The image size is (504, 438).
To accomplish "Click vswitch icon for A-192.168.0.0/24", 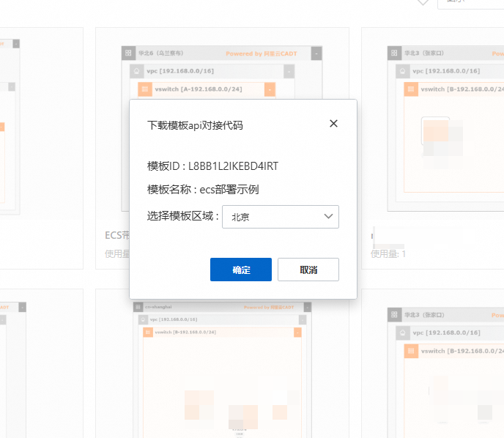I will click(x=145, y=89).
